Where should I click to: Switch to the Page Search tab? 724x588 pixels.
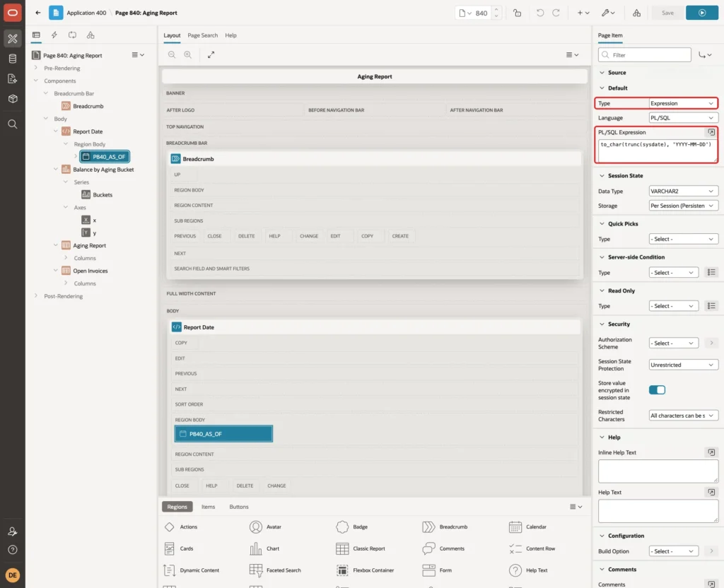(202, 35)
